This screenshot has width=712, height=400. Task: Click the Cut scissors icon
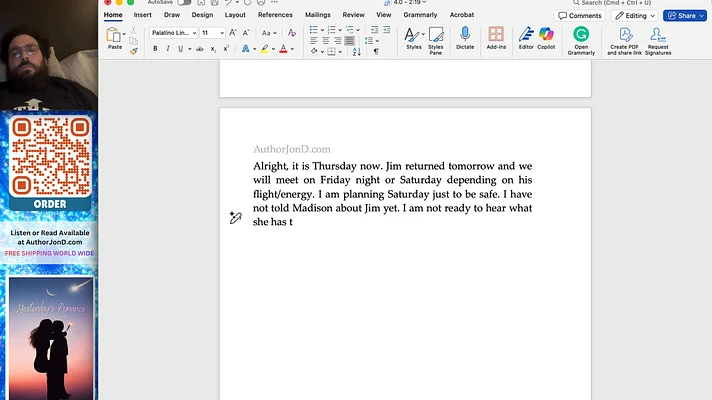pos(134,30)
